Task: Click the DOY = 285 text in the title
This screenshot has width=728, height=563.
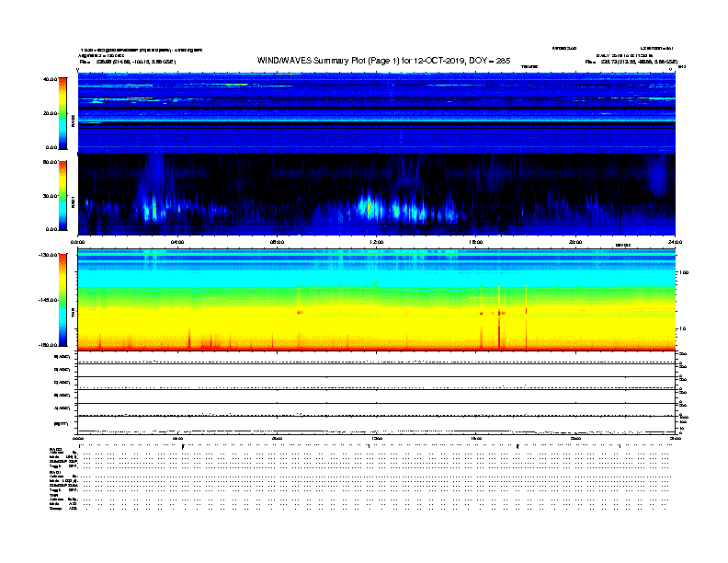Action: pyautogui.click(x=489, y=61)
